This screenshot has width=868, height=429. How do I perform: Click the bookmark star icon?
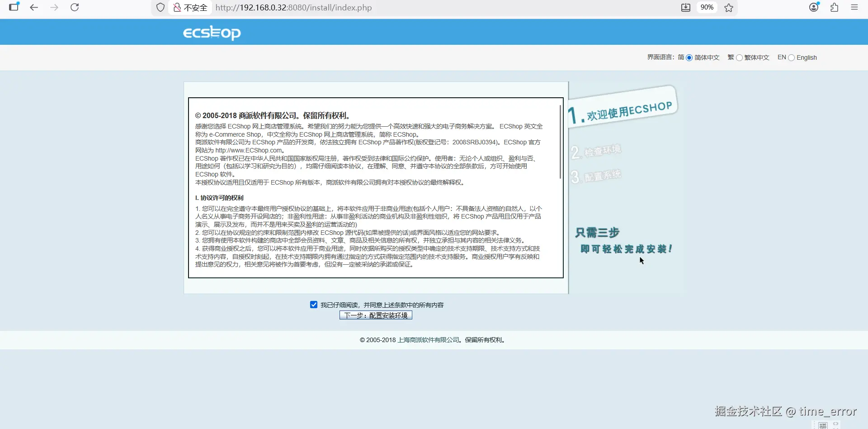point(728,8)
